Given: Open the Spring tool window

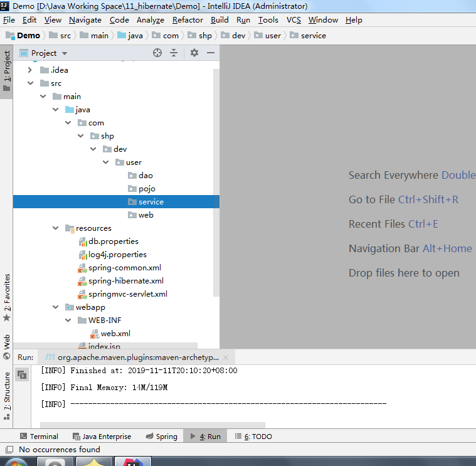Looking at the screenshot, I should [x=162, y=437].
